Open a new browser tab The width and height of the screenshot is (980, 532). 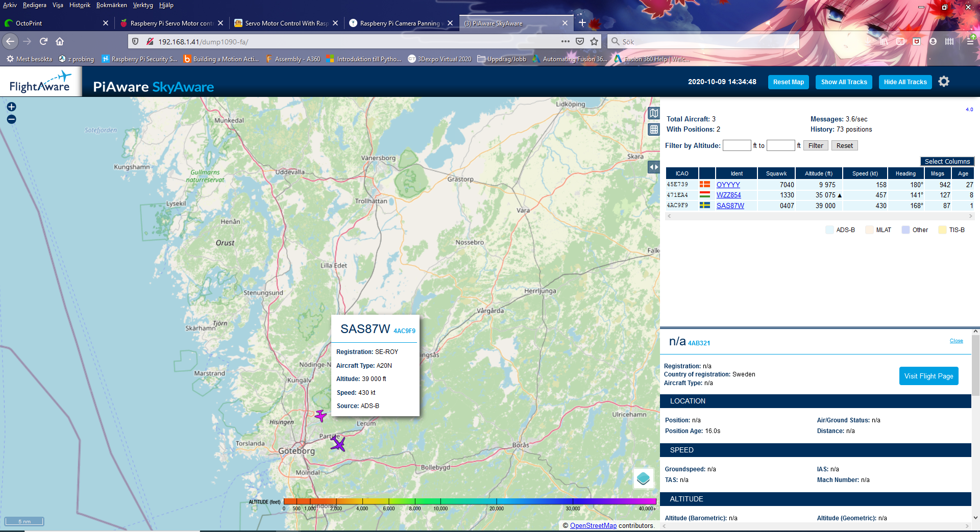click(x=582, y=23)
